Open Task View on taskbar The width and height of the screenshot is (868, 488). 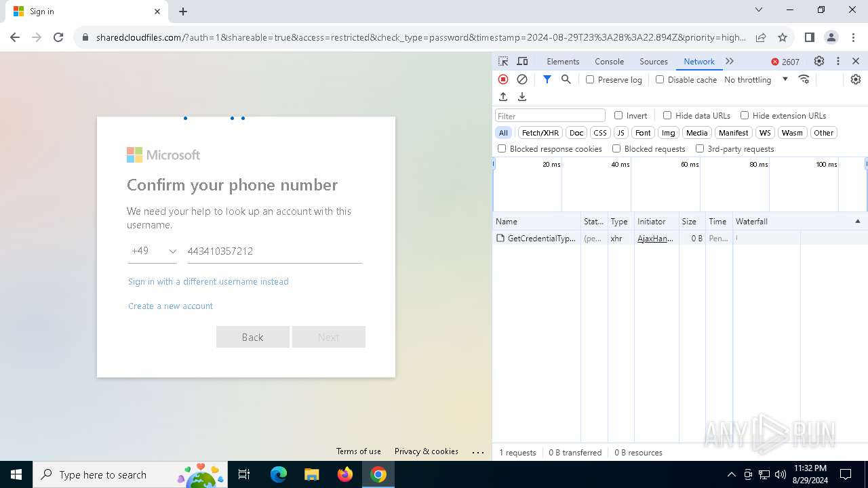tap(245, 474)
